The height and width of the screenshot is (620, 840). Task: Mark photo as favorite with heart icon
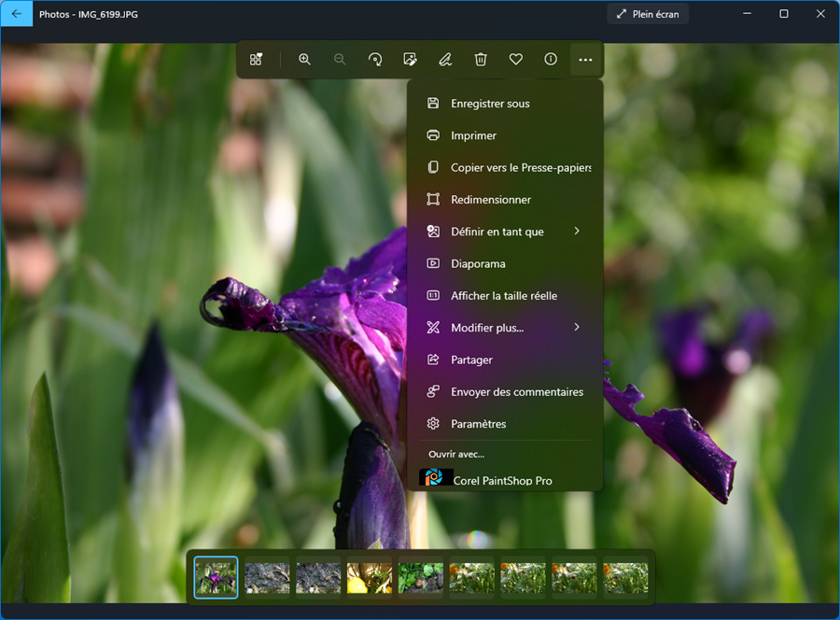coord(515,60)
